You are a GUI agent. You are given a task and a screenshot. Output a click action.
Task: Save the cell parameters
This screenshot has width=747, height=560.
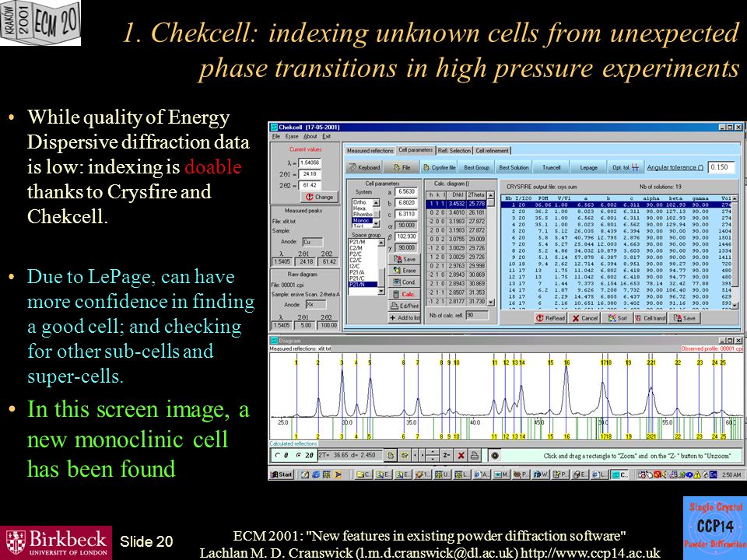pyautogui.click(x=405, y=259)
